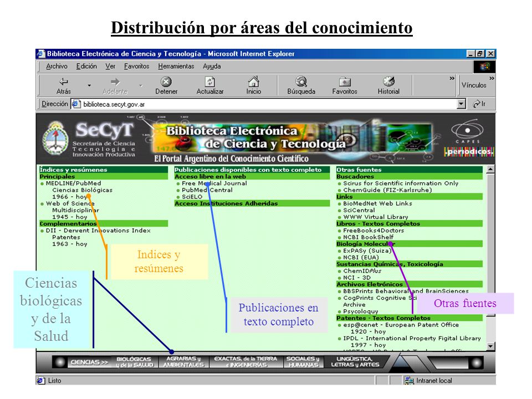532x399 pixels.
Task: Click the Actualizar refresh icon
Action: click(209, 81)
